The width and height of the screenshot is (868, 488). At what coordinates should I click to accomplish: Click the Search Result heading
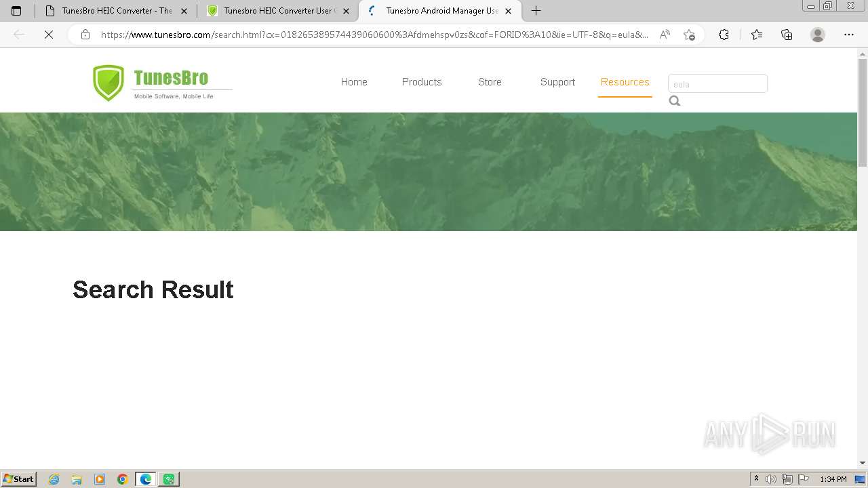tap(153, 289)
